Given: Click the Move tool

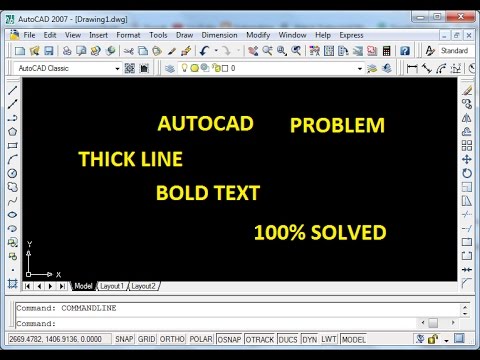Looking at the screenshot, I should 467,159.
